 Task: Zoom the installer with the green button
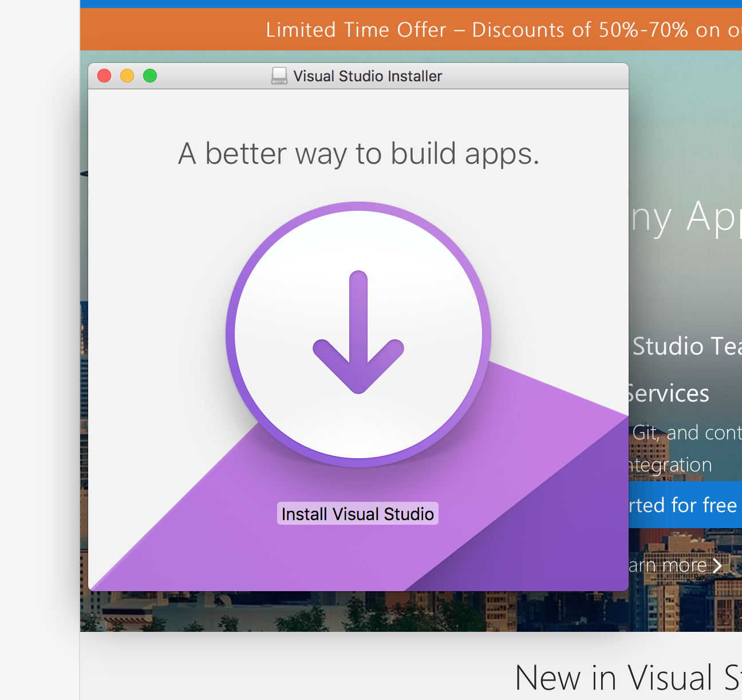coord(150,76)
